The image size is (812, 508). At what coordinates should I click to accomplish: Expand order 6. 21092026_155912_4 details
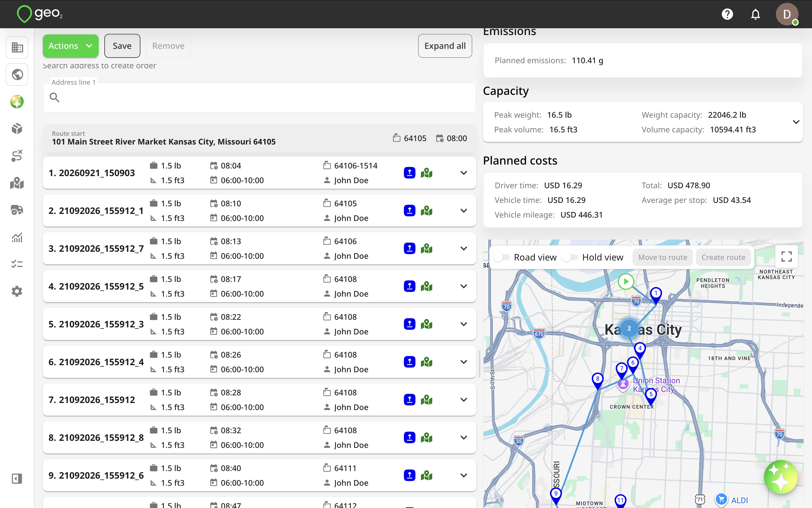pyautogui.click(x=464, y=362)
